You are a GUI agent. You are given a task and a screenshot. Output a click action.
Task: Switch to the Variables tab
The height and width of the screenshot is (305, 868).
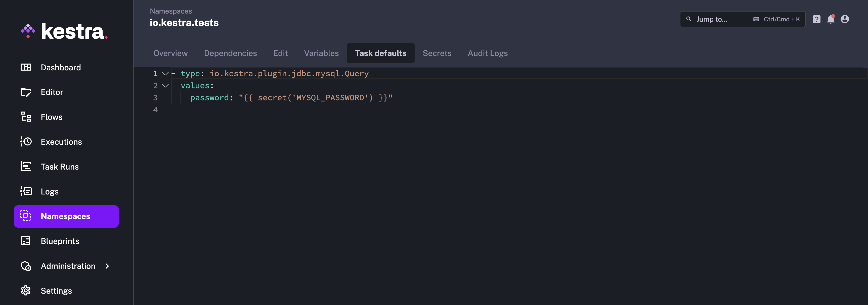(x=321, y=53)
